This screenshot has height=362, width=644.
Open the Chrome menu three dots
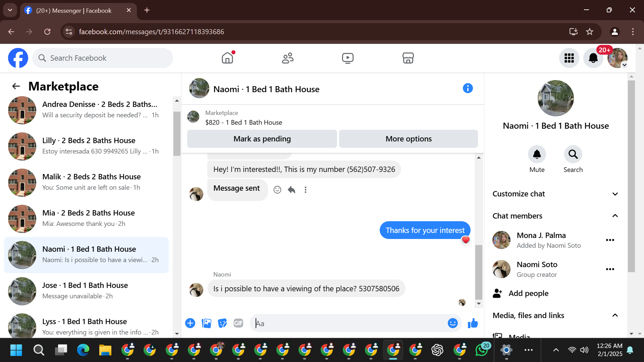coord(633,32)
